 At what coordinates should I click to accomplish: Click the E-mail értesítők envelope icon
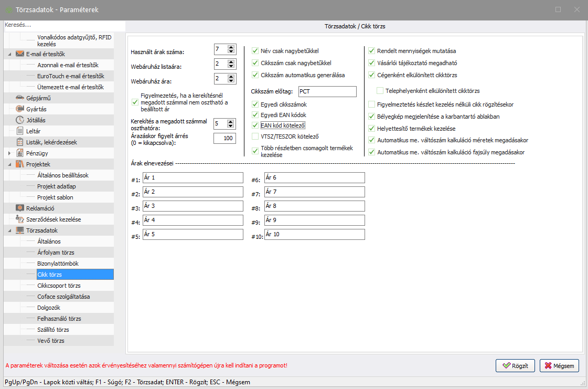click(x=20, y=54)
